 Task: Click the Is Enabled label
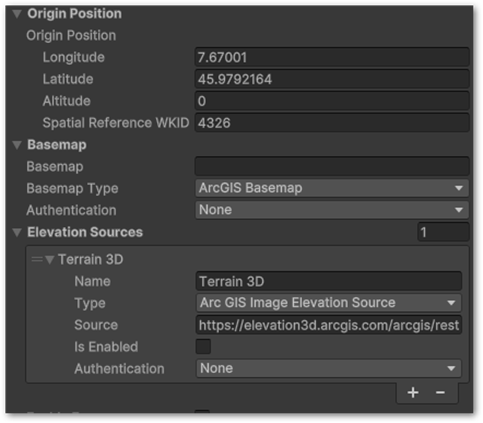(106, 347)
